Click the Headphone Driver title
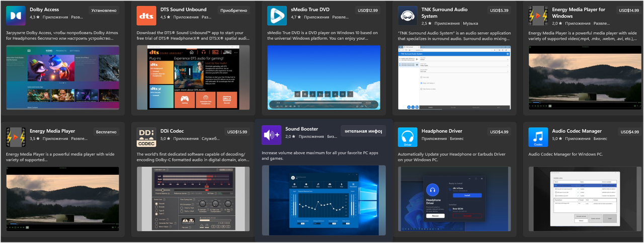The height and width of the screenshot is (243, 644). click(442, 131)
